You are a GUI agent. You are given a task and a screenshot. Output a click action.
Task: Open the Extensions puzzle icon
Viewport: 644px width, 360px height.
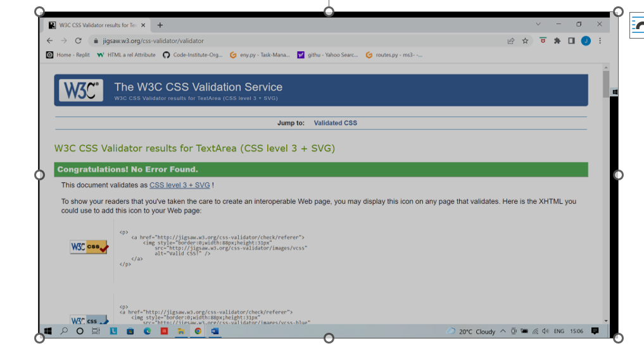coord(557,40)
